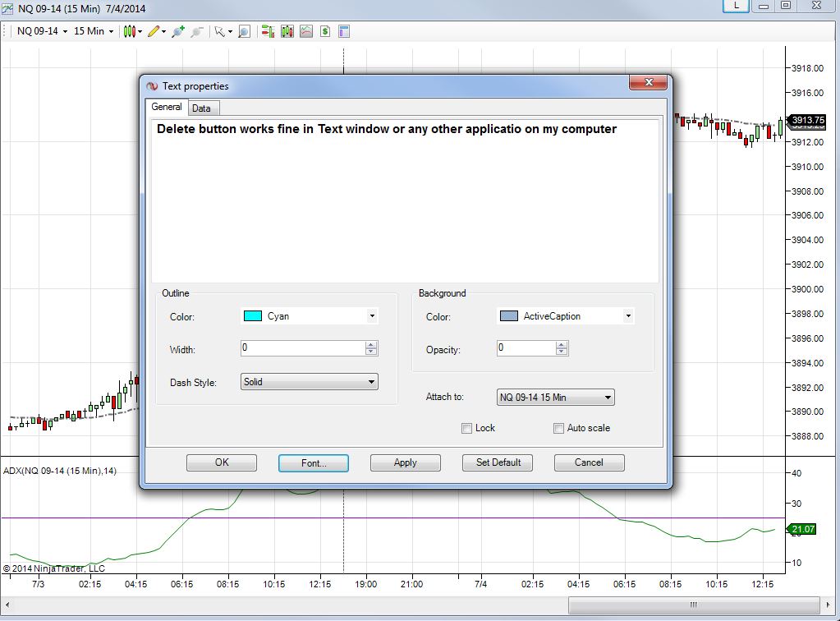Click the 21.07 ADX value marker

pyautogui.click(x=802, y=529)
